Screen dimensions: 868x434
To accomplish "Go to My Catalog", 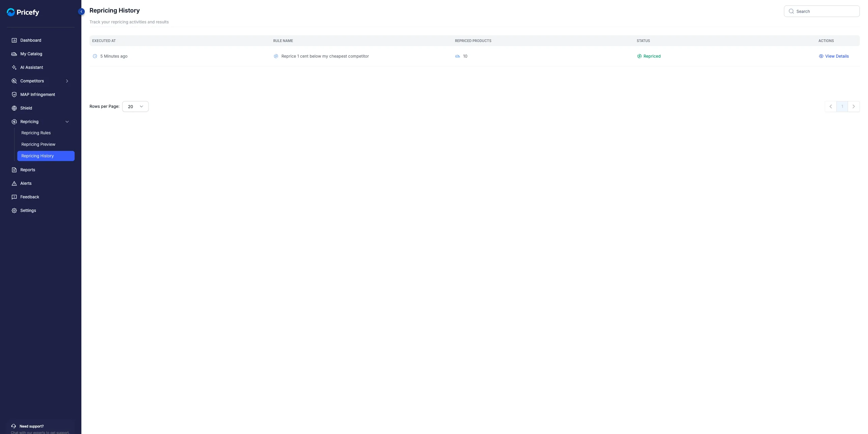I will pyautogui.click(x=41, y=54).
